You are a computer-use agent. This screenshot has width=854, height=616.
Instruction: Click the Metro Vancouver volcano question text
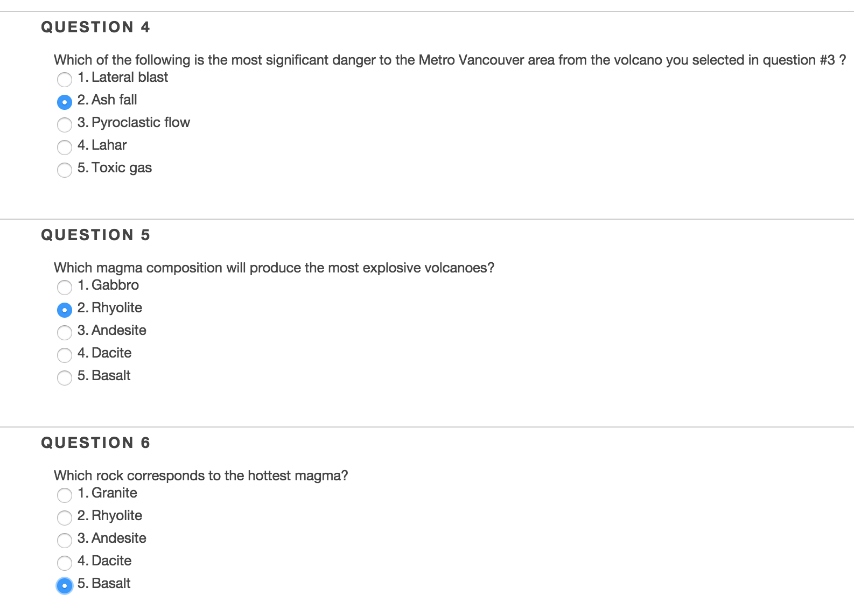coord(449,60)
